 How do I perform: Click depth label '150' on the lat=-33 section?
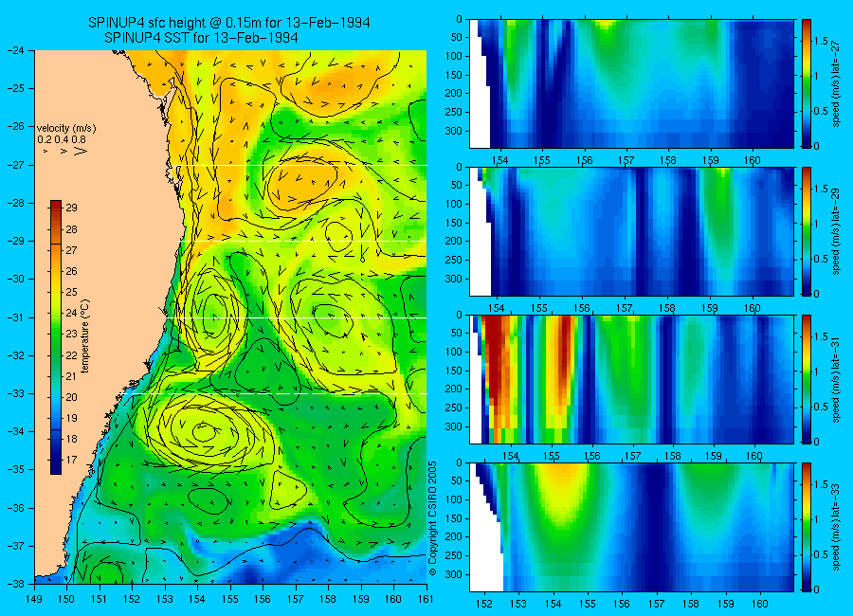point(454,518)
